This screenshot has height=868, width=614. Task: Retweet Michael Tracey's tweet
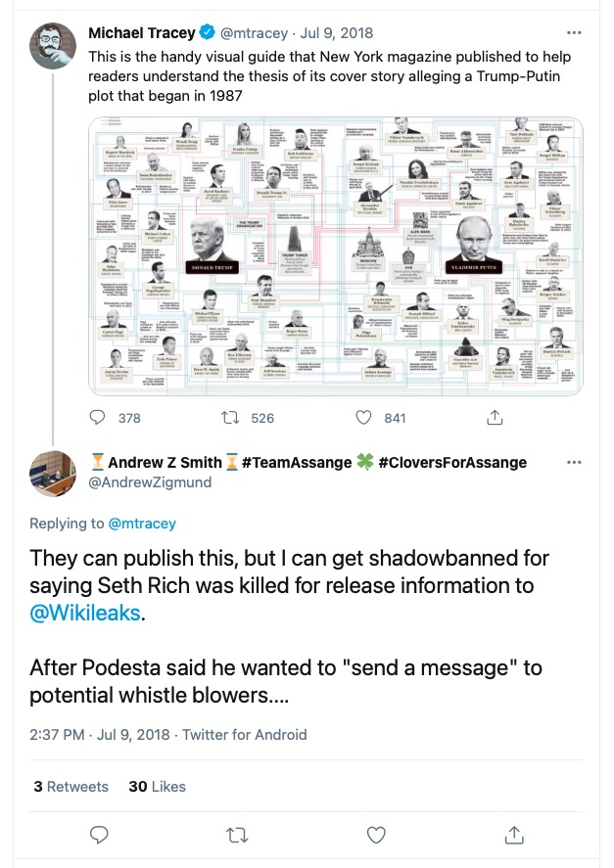pos(232,418)
